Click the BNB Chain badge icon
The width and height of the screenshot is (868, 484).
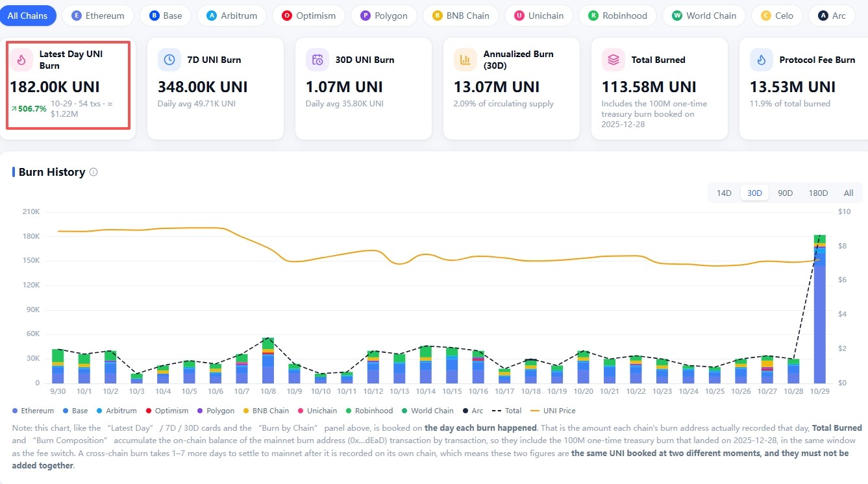coord(438,16)
